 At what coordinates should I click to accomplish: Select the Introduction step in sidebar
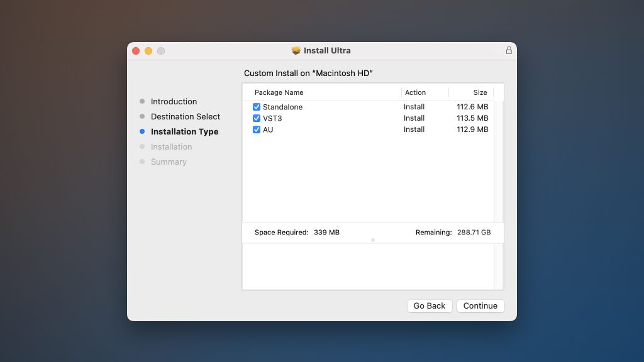tap(174, 101)
